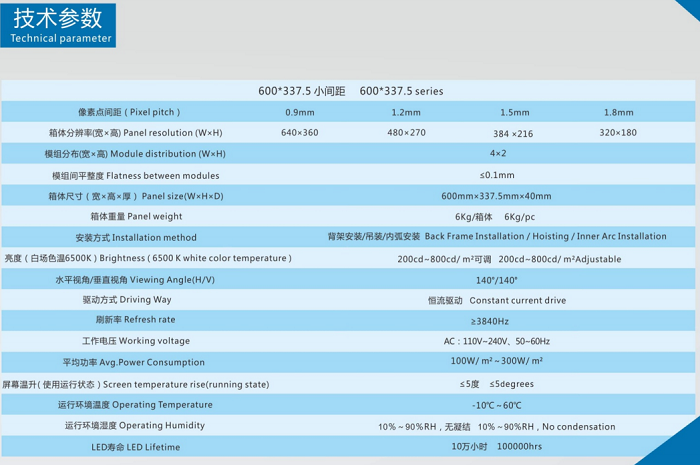Click the 'Operating Temperature' row label
The height and width of the screenshot is (465, 700).
162,405
